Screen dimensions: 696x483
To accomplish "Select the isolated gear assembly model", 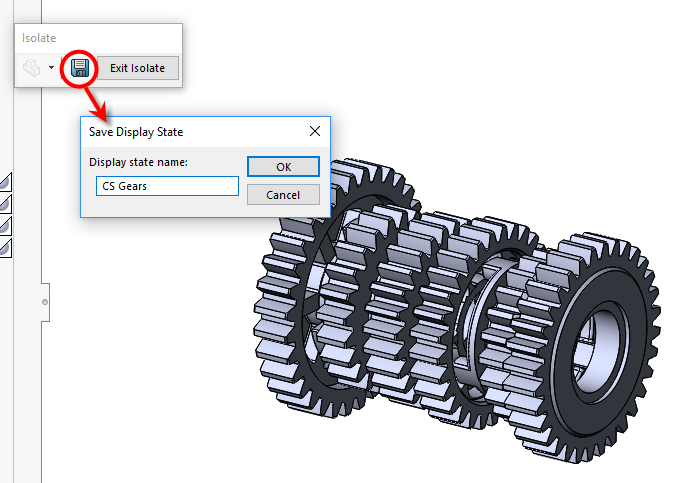I will [x=457, y=311].
